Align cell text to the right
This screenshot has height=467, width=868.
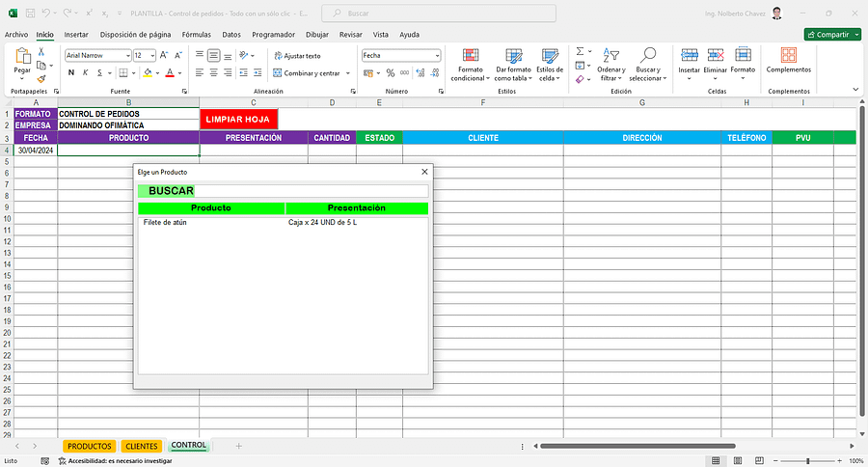228,72
